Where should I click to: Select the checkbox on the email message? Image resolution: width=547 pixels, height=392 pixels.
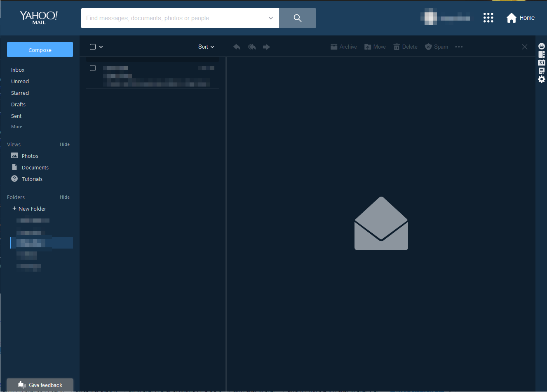pyautogui.click(x=92, y=68)
